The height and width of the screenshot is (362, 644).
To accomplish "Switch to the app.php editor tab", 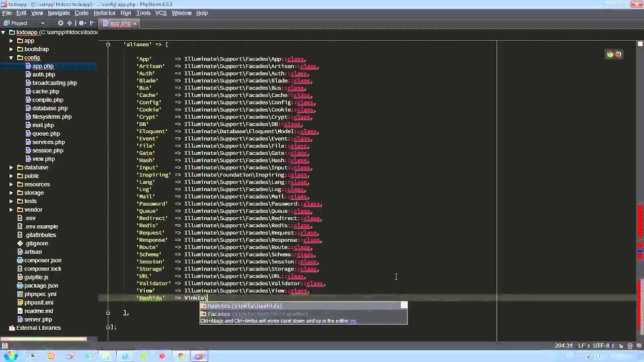I will pyautogui.click(x=120, y=24).
